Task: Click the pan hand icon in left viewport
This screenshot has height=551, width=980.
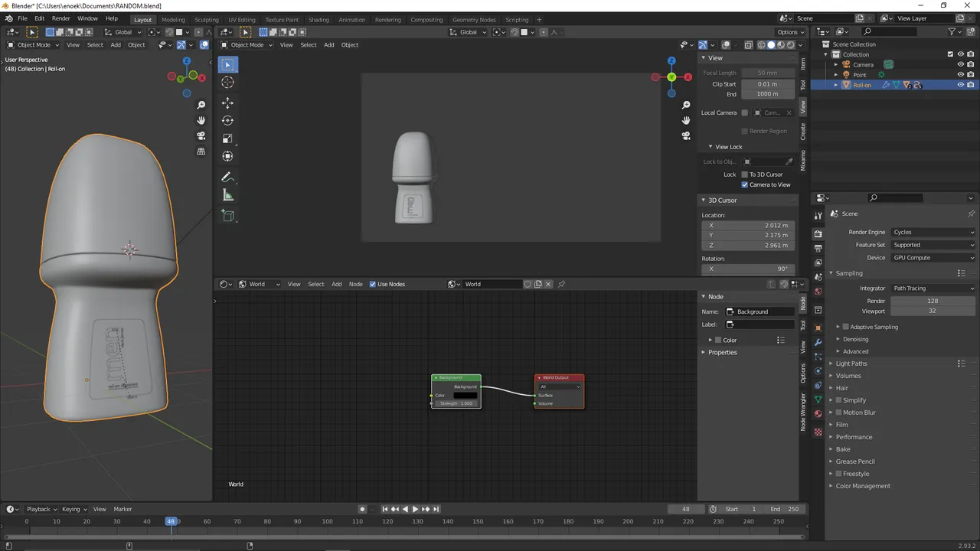Action: (201, 120)
